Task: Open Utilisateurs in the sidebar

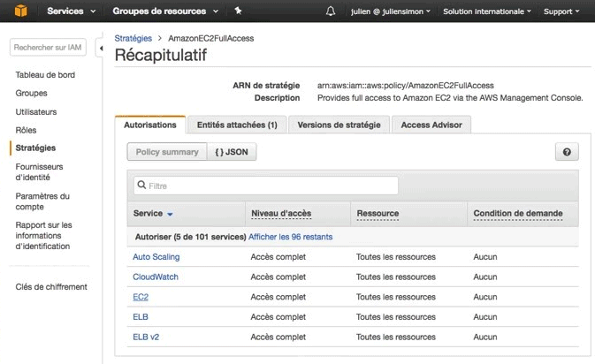Action: tap(36, 112)
